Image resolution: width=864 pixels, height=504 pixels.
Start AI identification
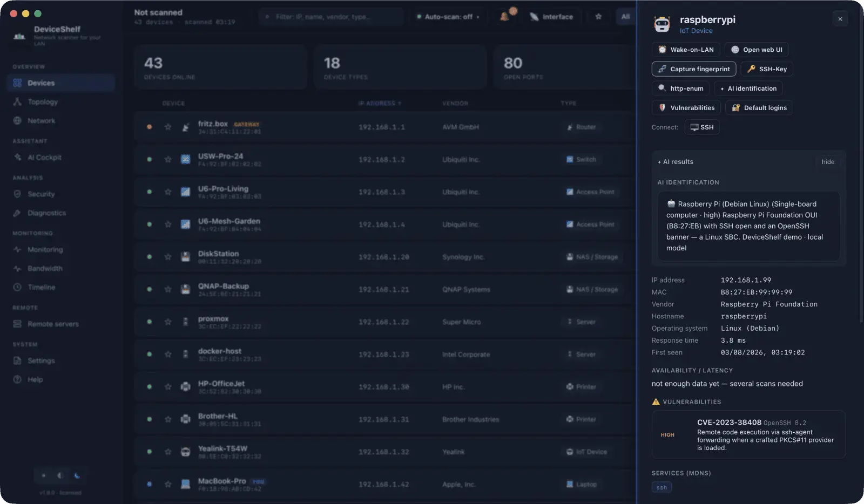pos(748,88)
